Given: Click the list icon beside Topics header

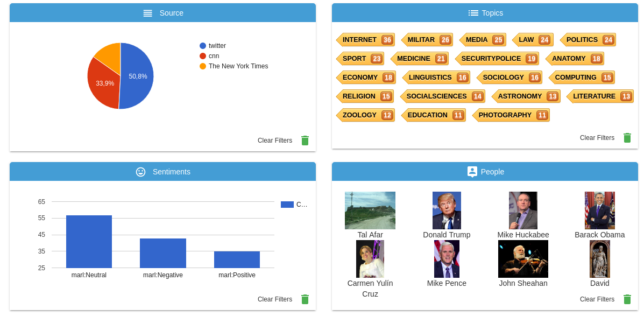Looking at the screenshot, I should pos(473,13).
